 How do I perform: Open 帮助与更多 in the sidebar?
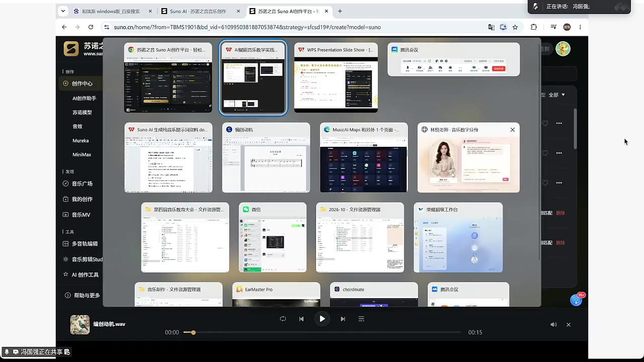pyautogui.click(x=82, y=296)
